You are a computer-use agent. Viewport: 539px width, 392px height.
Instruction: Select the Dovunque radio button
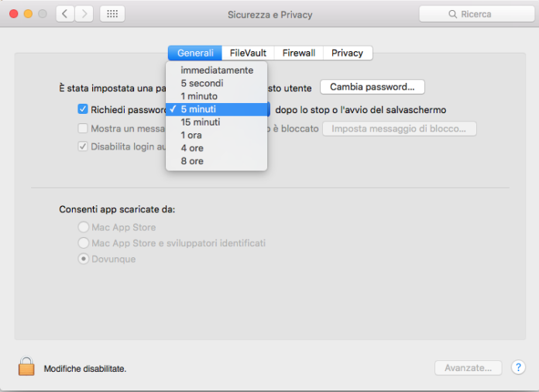83,259
